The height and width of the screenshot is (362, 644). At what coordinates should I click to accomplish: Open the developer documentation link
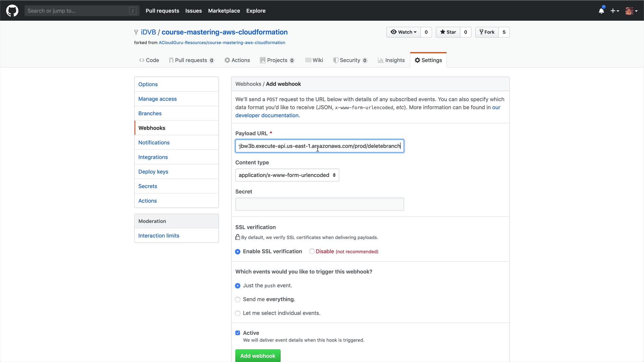point(267,115)
